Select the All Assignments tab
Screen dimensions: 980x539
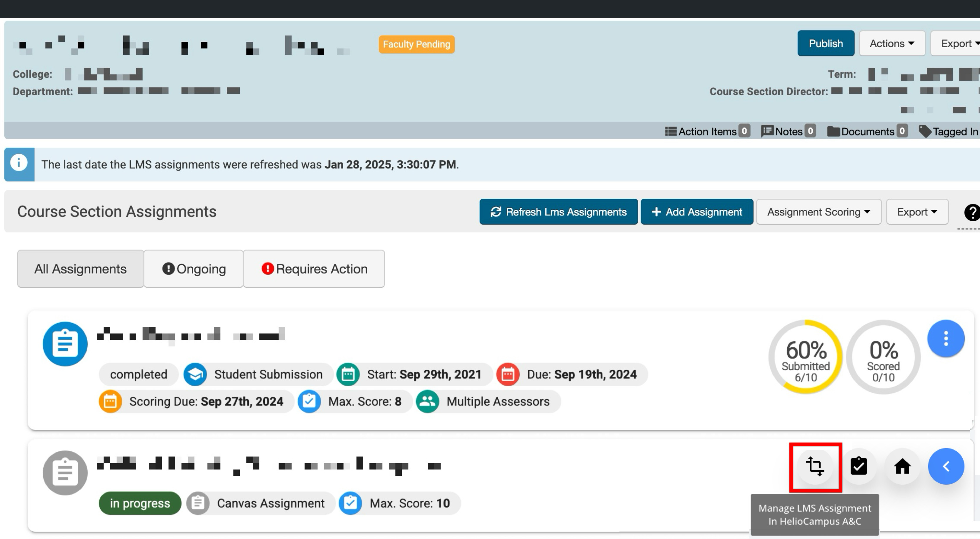tap(80, 269)
